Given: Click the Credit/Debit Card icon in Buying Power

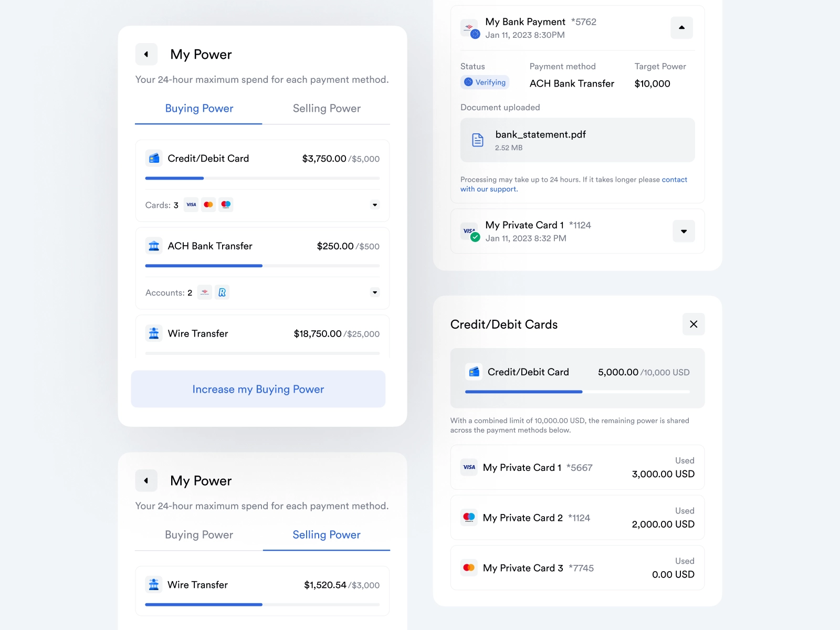Looking at the screenshot, I should coord(154,158).
